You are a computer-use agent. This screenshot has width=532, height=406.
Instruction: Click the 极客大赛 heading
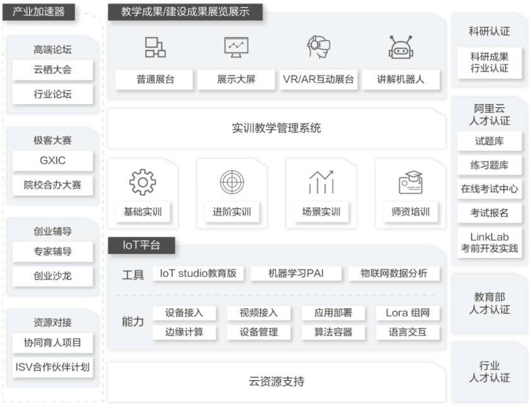click(52, 140)
